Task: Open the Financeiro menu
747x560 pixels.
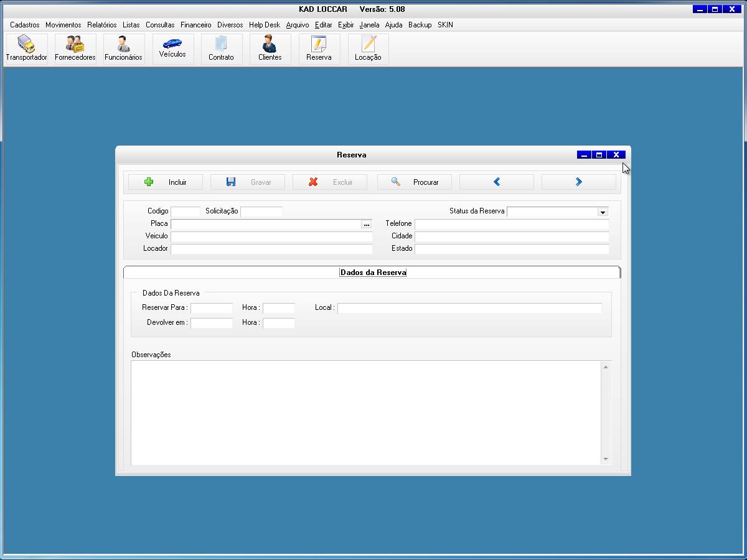Action: pyautogui.click(x=196, y=25)
